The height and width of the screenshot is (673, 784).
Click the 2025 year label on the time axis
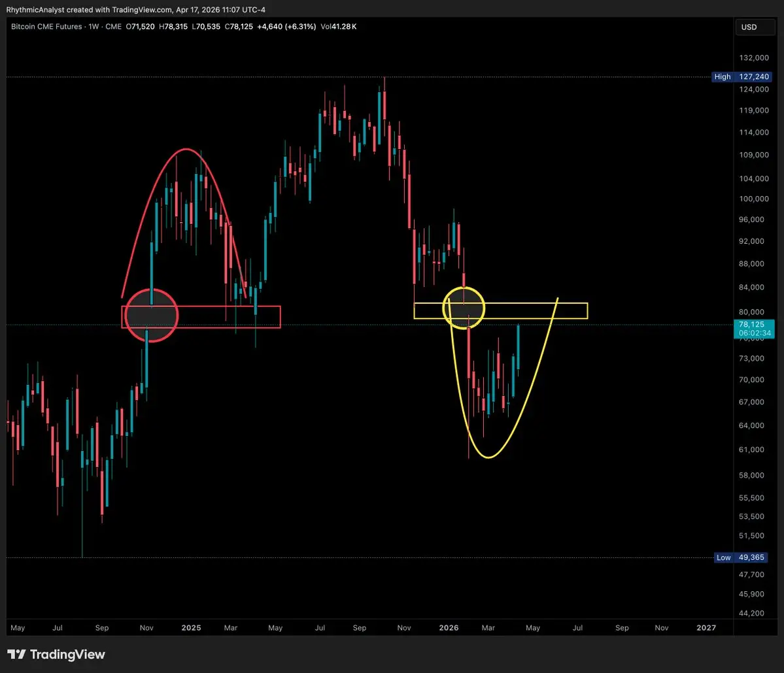191,627
